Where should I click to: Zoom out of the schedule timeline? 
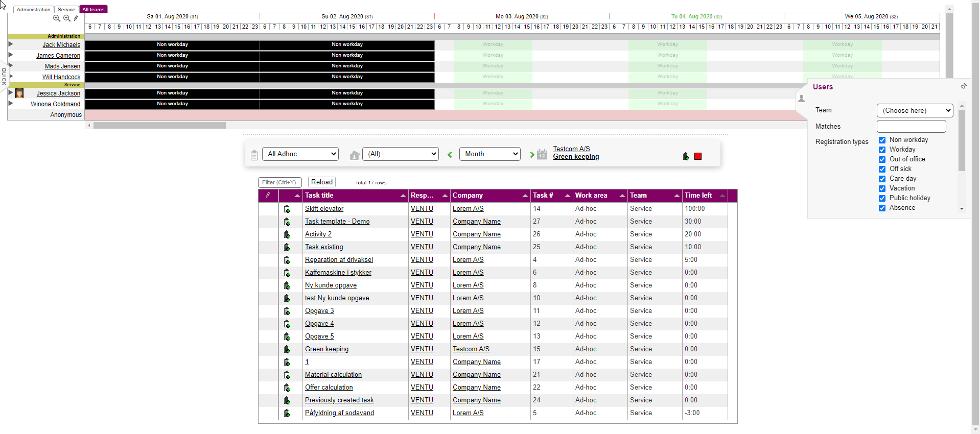[66, 18]
